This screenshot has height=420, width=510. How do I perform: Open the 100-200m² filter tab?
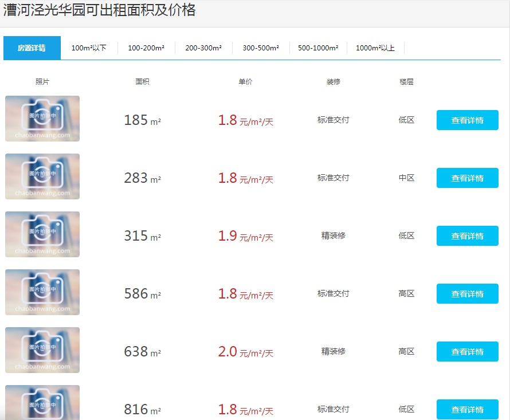[146, 48]
